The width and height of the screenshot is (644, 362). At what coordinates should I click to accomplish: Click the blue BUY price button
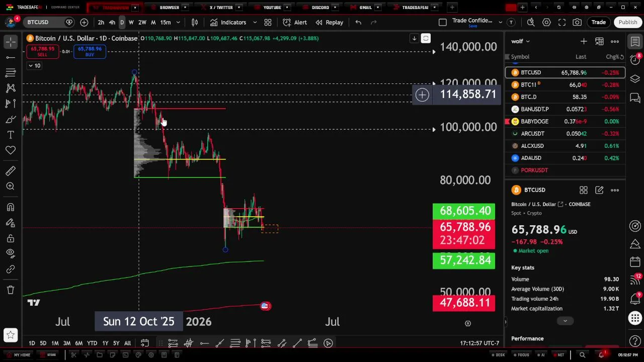tap(90, 51)
